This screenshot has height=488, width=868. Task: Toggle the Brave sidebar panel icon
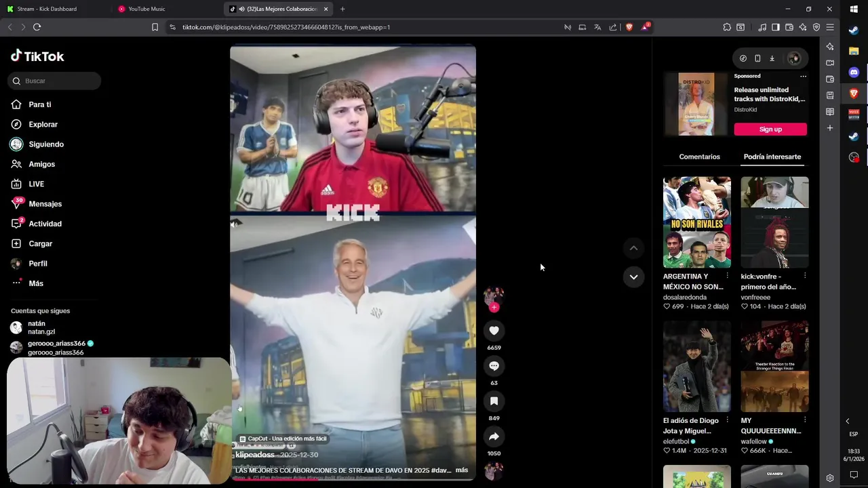[x=776, y=27]
